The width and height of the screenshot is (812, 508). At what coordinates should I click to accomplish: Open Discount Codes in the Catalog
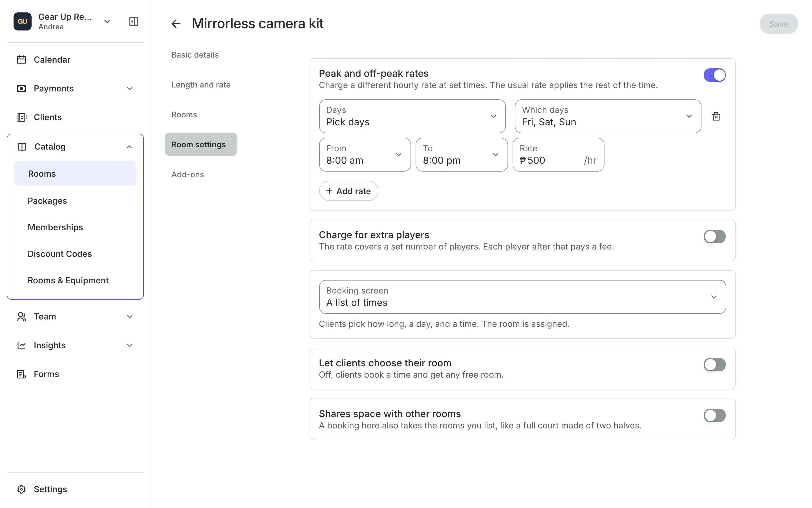click(75, 254)
